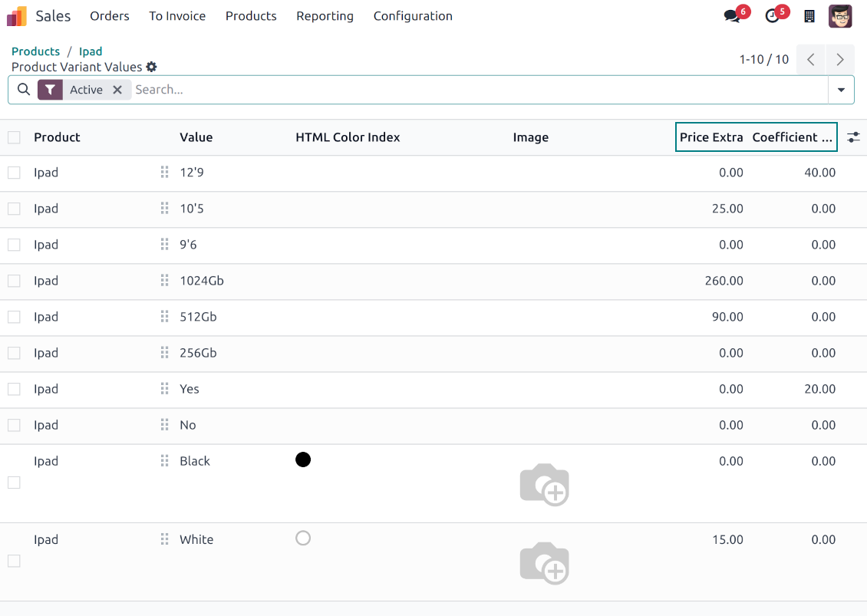Click the 40.00 coefficient cell
867x616 pixels.
coord(820,173)
